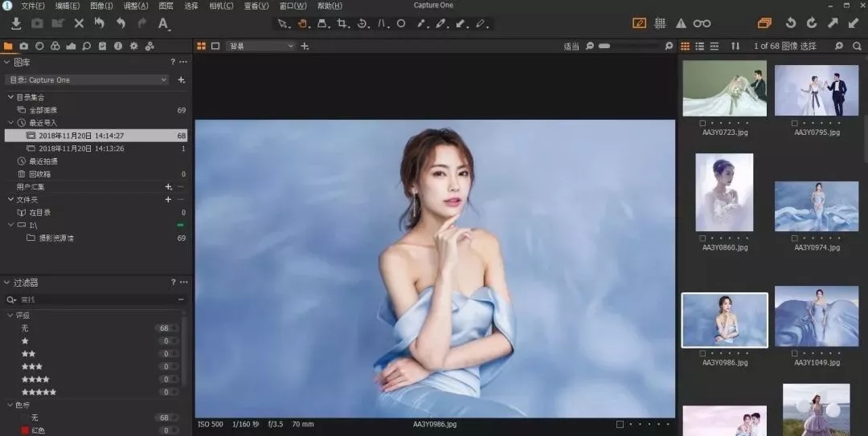Viewport: 868px width, 436px height.
Task: Open the Color tool tab (three circles)
Action: pos(55,47)
